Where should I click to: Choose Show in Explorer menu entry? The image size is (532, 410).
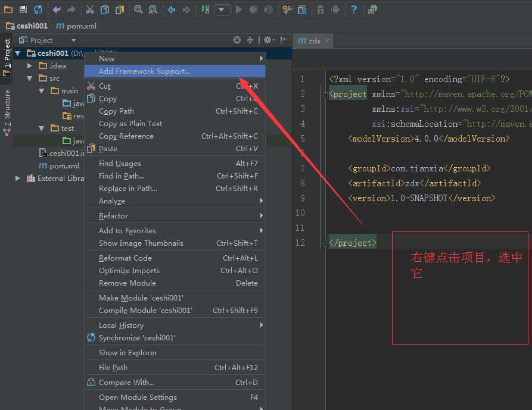click(175, 353)
